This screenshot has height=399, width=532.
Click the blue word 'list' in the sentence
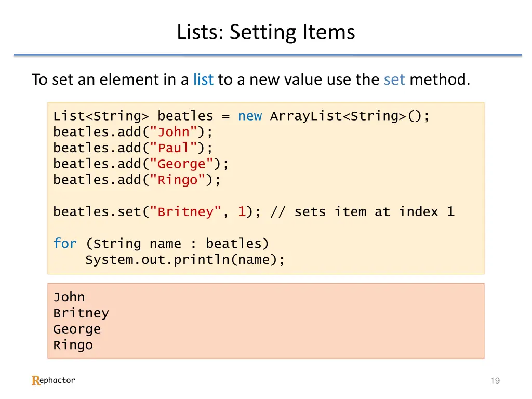203,79
